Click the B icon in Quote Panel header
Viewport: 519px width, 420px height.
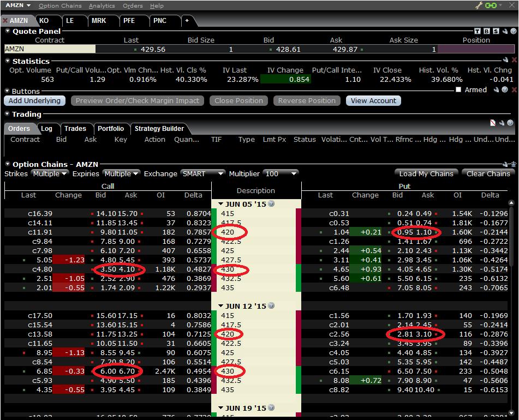(487, 31)
